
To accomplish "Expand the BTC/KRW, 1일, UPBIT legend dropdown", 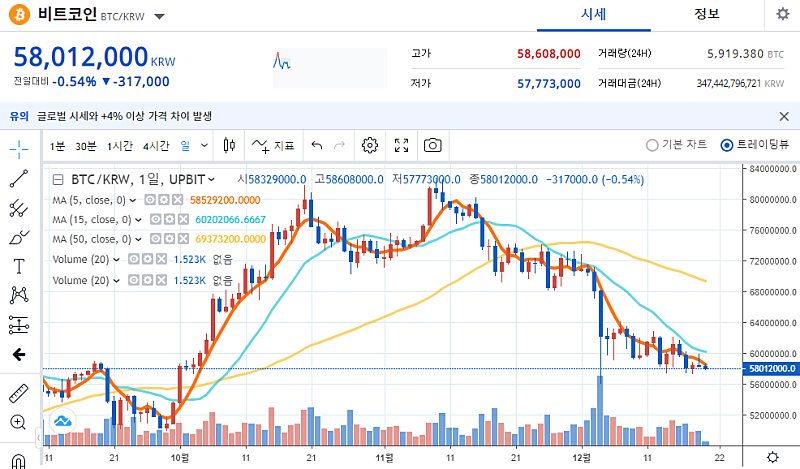I will click(211, 180).
